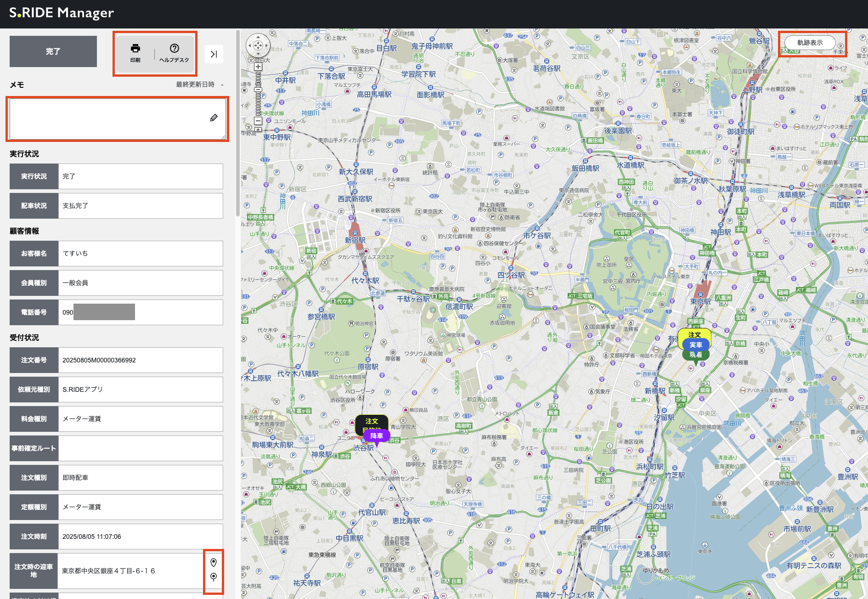868x599 pixels.
Task: Click the S.RIDE Manager logo
Action: (62, 13)
